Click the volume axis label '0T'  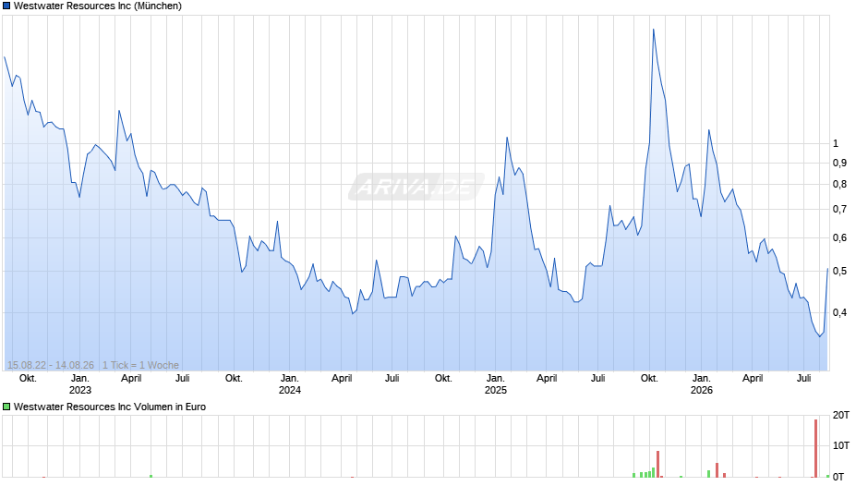838,477
